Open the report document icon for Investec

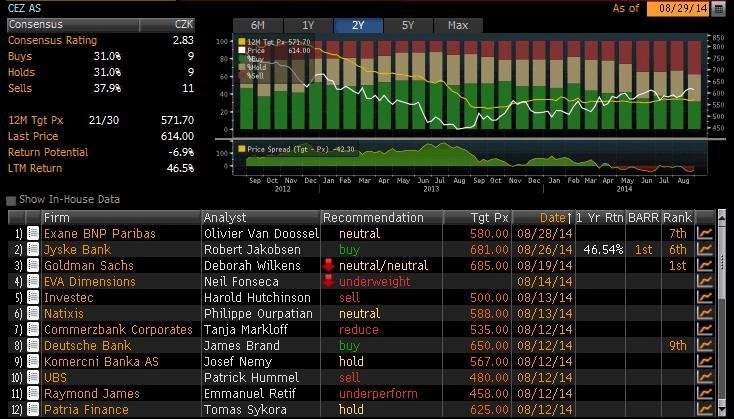(x=33, y=297)
